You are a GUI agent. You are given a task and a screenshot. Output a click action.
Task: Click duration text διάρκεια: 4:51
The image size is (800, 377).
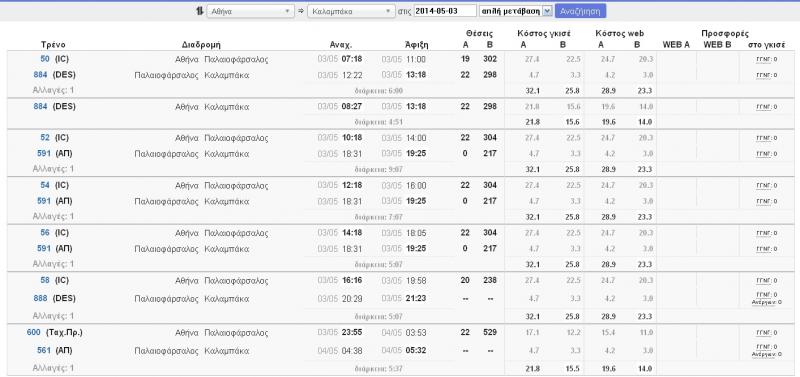click(x=379, y=122)
